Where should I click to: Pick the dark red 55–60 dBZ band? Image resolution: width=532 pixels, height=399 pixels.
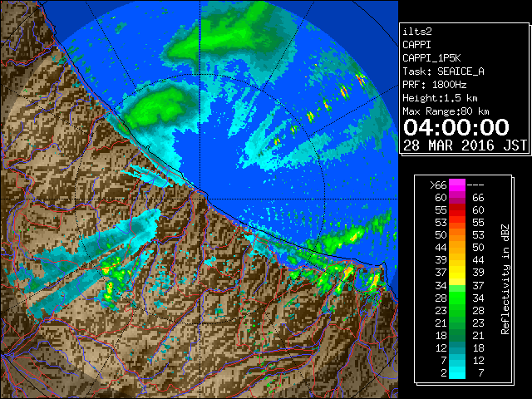point(457,210)
